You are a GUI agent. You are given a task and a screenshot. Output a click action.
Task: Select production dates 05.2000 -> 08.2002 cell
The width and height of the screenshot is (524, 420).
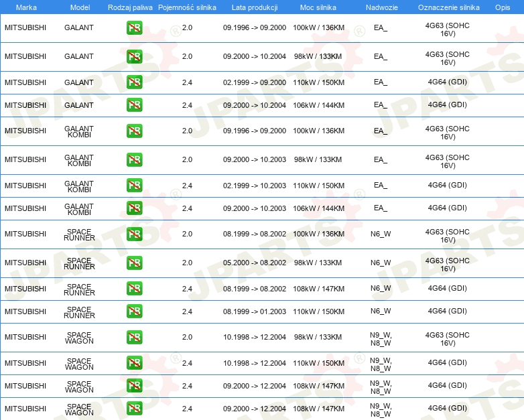(x=255, y=263)
